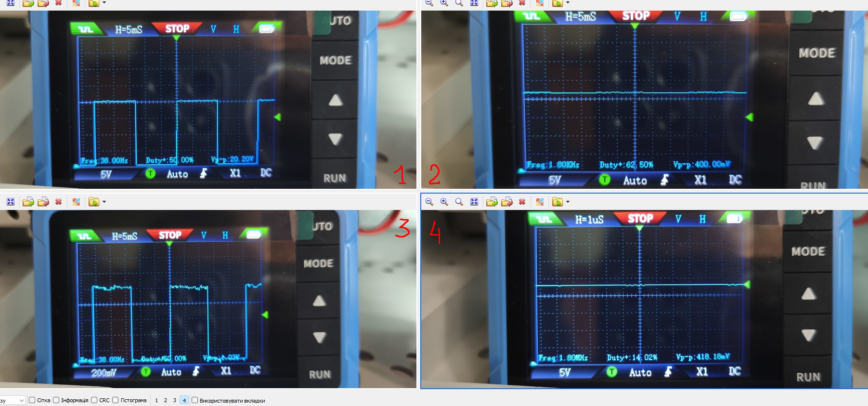Switch to 3 images layout button
Image resolution: width=868 pixels, height=406 pixels.
click(175, 400)
